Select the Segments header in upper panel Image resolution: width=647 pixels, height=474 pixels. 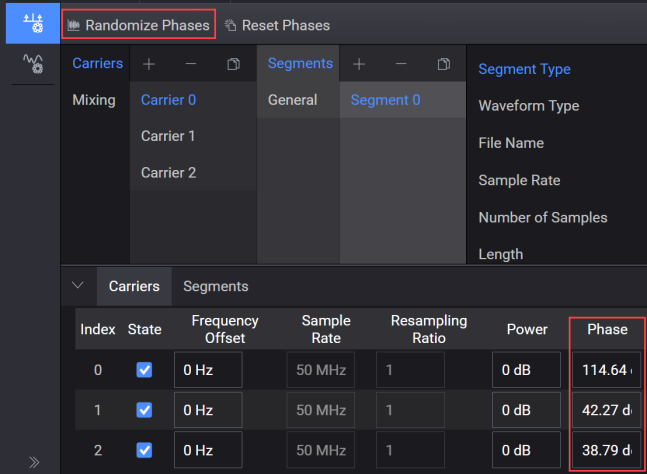coord(300,63)
